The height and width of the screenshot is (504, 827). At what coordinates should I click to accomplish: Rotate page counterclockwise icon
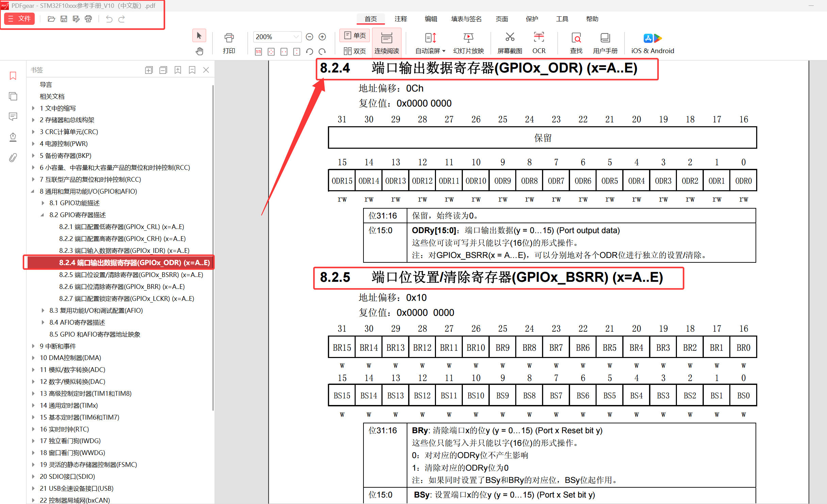(309, 52)
